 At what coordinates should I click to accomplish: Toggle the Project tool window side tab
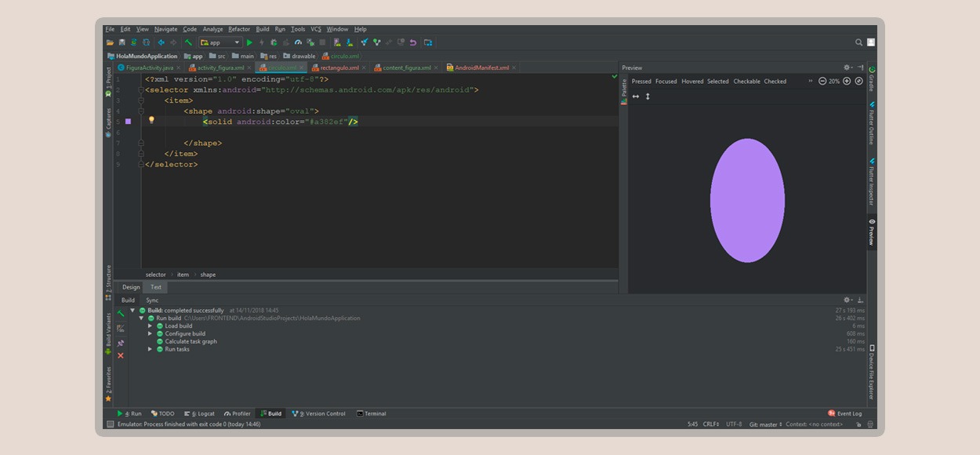(108, 81)
